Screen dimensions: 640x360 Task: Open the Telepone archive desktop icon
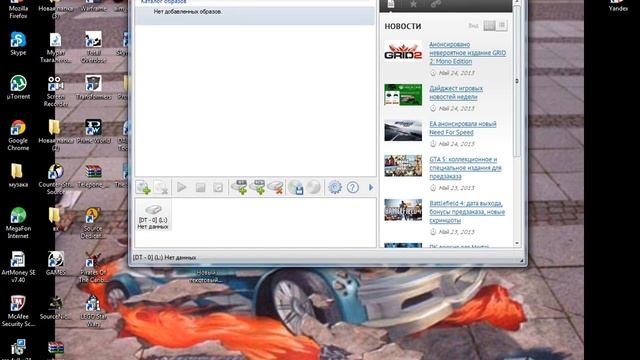[93, 176]
